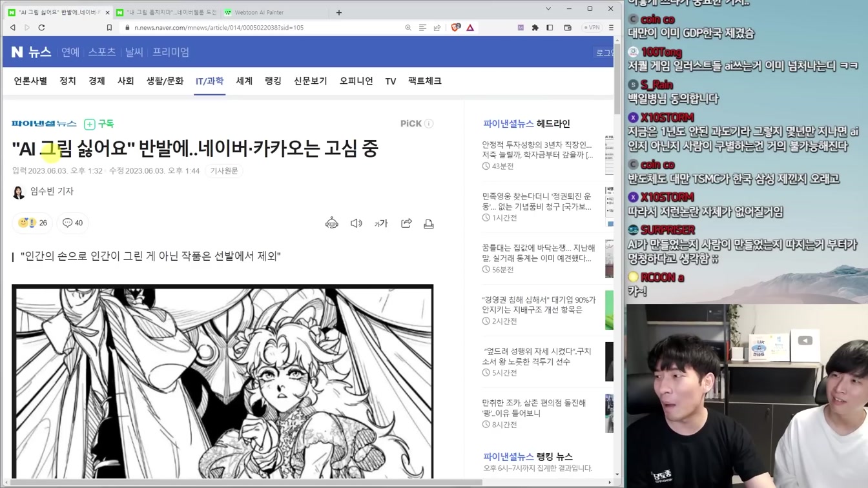Close the first tab "AI 그림 싫어요"
Viewport: 868px width, 488px height.
click(107, 12)
